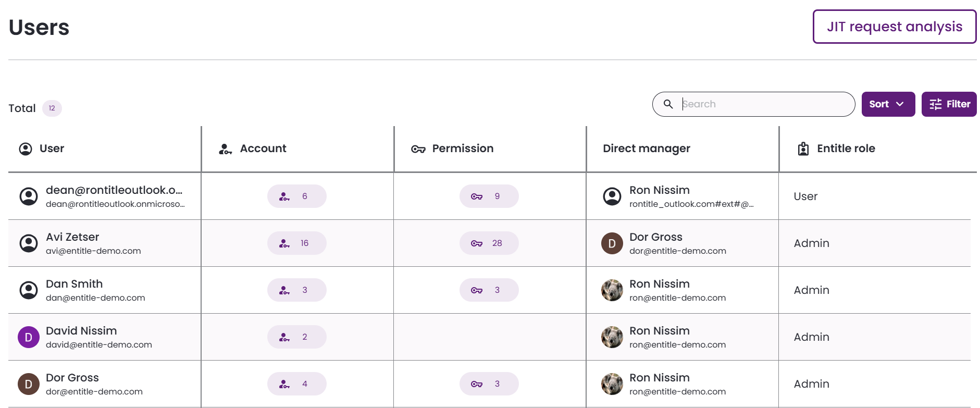Sort by Direct manager column header

[x=646, y=149]
